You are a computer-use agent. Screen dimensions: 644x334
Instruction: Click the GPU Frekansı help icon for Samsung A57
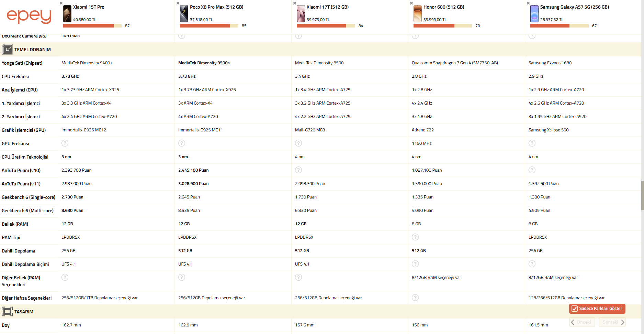(x=532, y=143)
